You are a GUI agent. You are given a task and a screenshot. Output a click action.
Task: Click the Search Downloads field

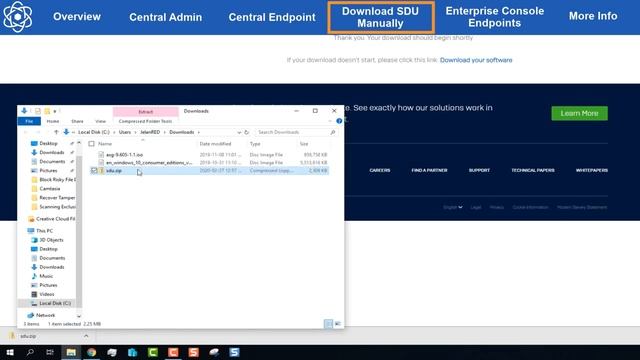pyautogui.click(x=292, y=132)
